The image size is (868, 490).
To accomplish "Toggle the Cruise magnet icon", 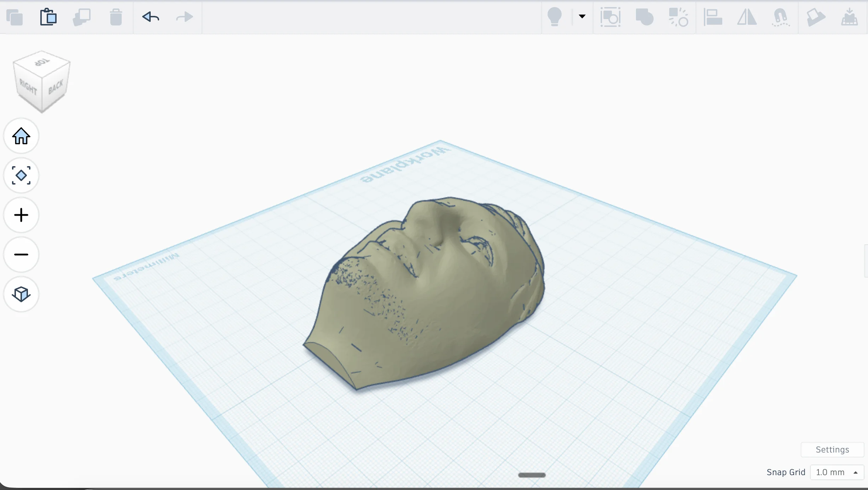I will [x=781, y=17].
